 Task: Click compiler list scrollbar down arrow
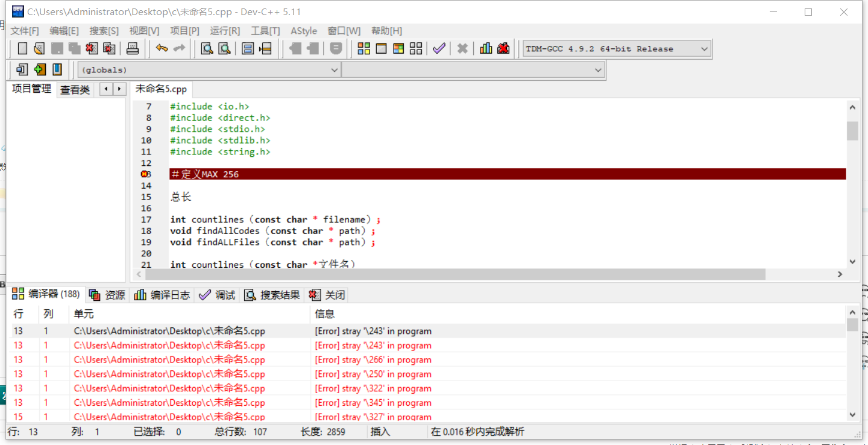(x=852, y=414)
